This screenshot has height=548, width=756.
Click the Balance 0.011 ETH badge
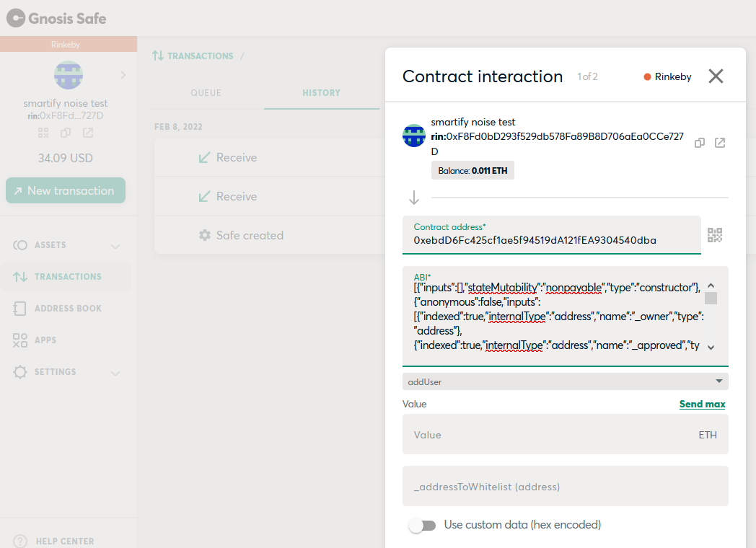pos(472,171)
